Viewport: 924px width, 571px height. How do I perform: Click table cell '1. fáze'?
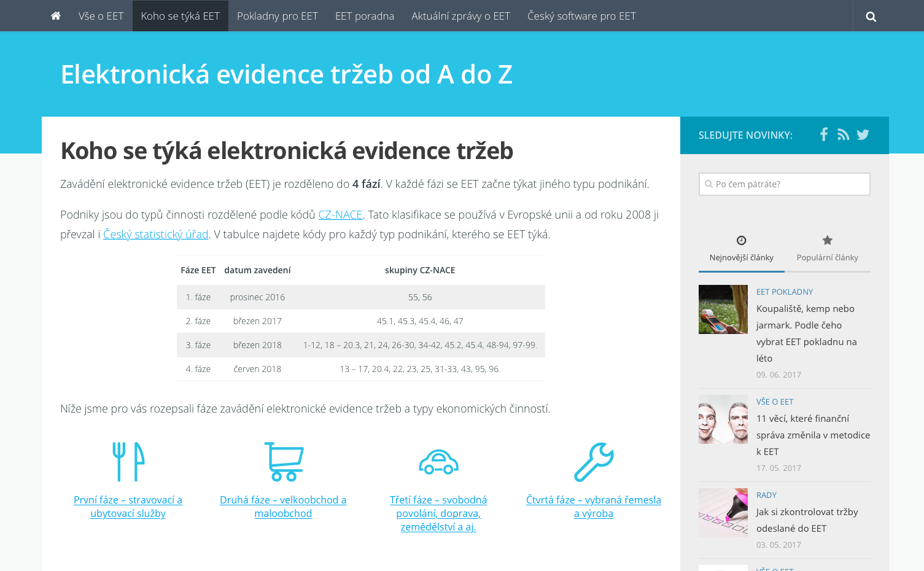tap(198, 297)
